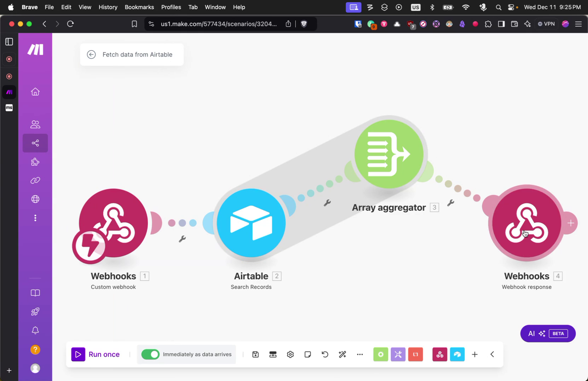Image resolution: width=588 pixels, height=381 pixels.
Task: Click the save icon in bottom toolbar
Action: 255,354
